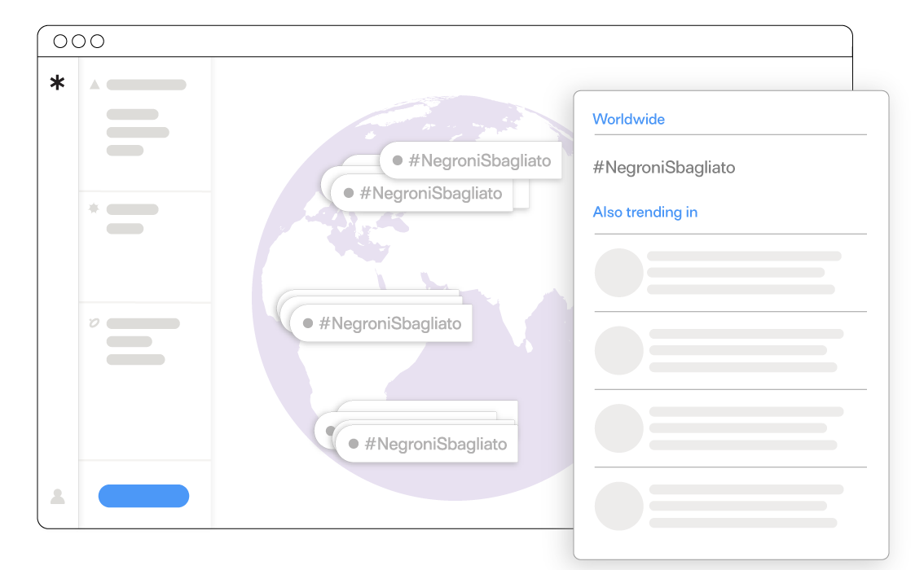Select #NegroniSbagliato title in the trends panel
The height and width of the screenshot is (570, 924).
click(663, 168)
